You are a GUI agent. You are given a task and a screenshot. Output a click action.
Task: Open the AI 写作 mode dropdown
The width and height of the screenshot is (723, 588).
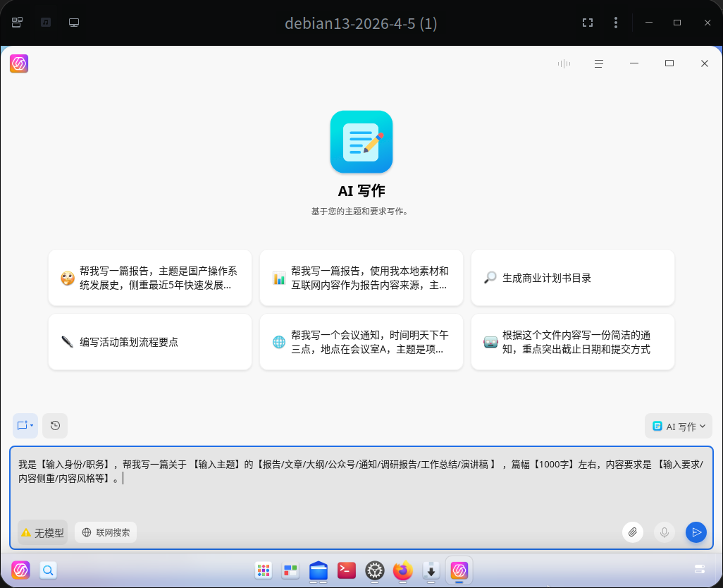pos(678,426)
